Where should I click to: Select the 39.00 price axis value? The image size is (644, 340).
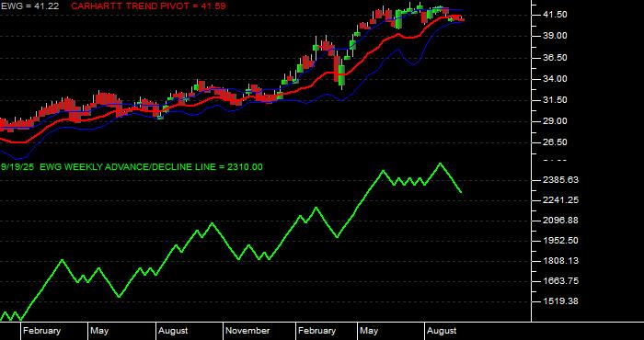click(x=555, y=36)
